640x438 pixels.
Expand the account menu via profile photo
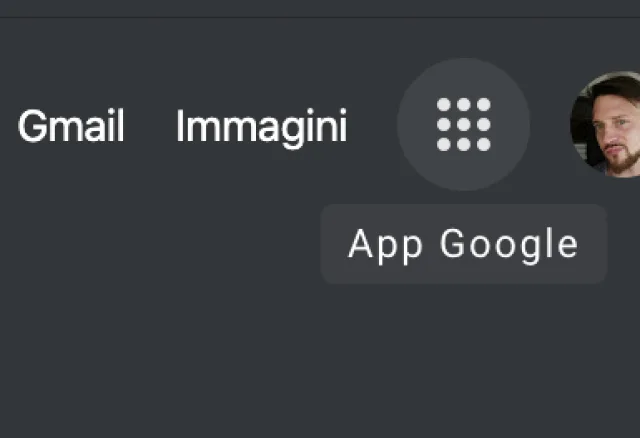(608, 125)
